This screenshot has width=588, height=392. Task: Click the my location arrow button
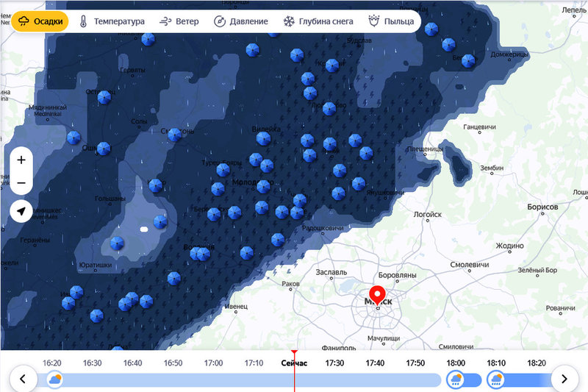tap(21, 212)
